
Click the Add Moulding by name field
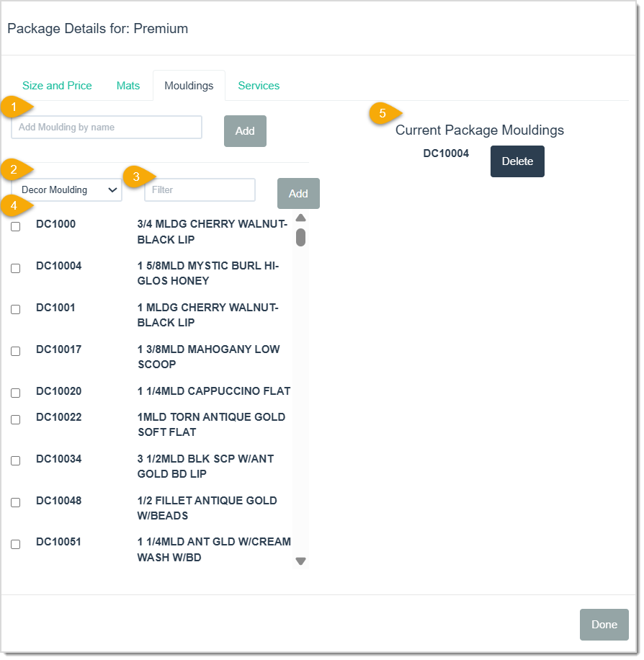point(106,127)
